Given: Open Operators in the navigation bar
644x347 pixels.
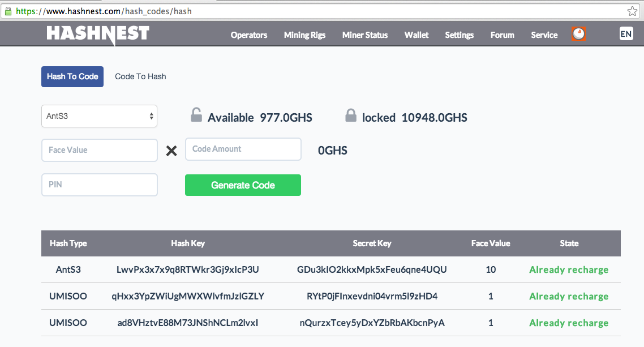Looking at the screenshot, I should pos(249,35).
